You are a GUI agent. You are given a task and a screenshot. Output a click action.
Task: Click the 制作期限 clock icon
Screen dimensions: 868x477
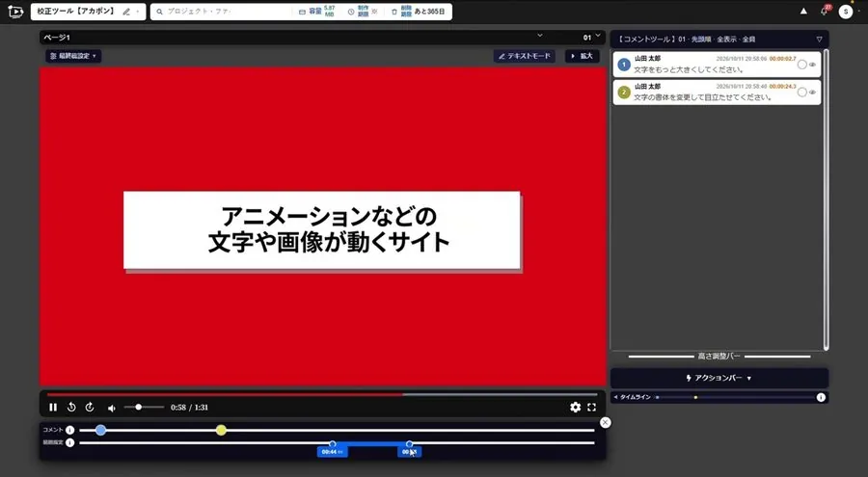pyautogui.click(x=351, y=12)
